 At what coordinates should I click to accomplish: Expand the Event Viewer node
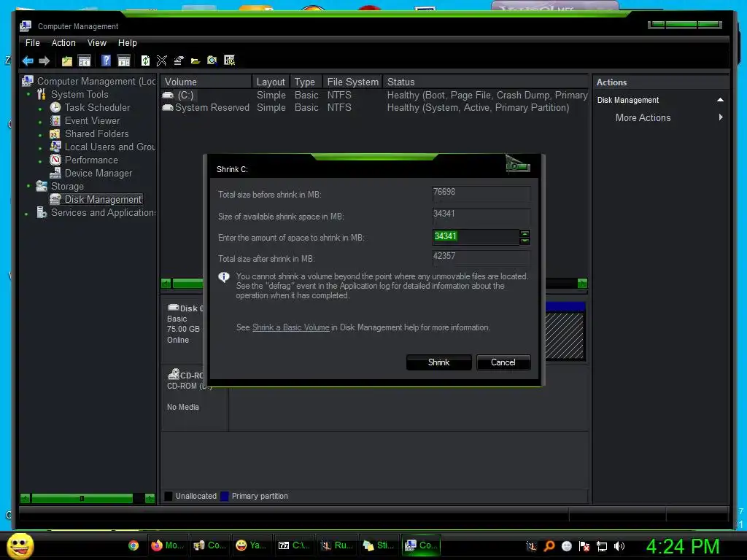(40, 122)
